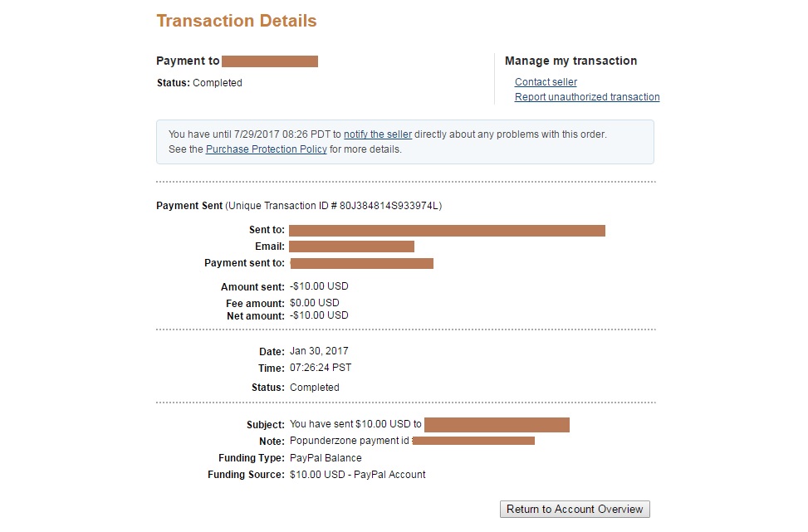The width and height of the screenshot is (808, 532).
Task: Select the Amount sent value -$10.00 USD
Action: [319, 286]
